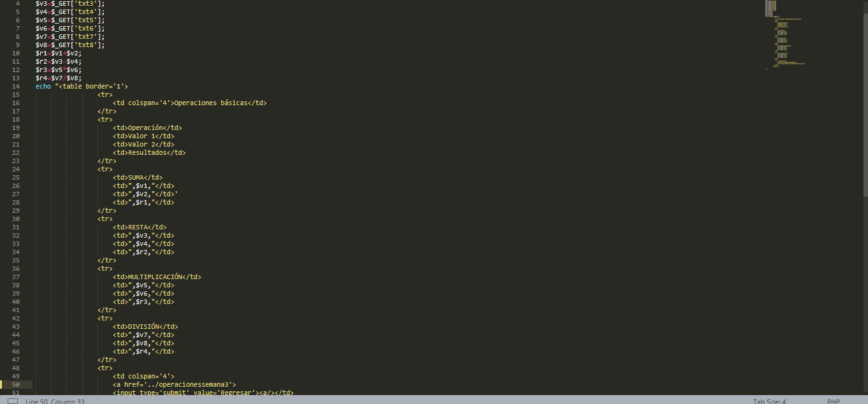The image size is (868, 404).
Task: Click the 'RESTA' cell text
Action: (x=138, y=227)
